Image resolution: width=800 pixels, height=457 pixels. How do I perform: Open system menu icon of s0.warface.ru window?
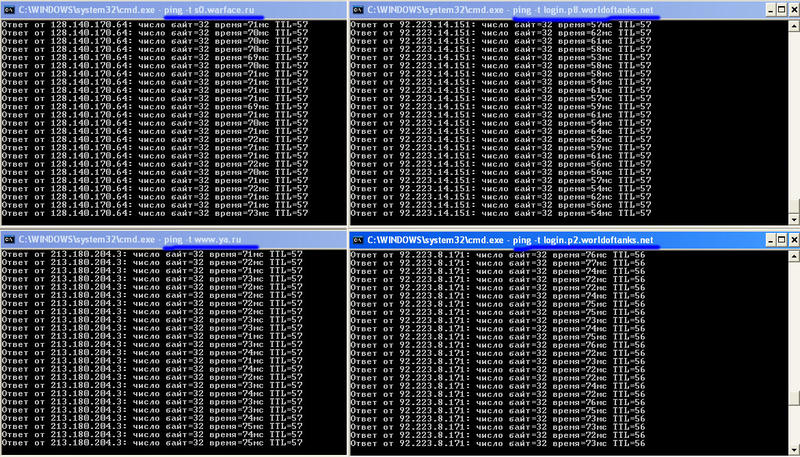tap(9, 10)
